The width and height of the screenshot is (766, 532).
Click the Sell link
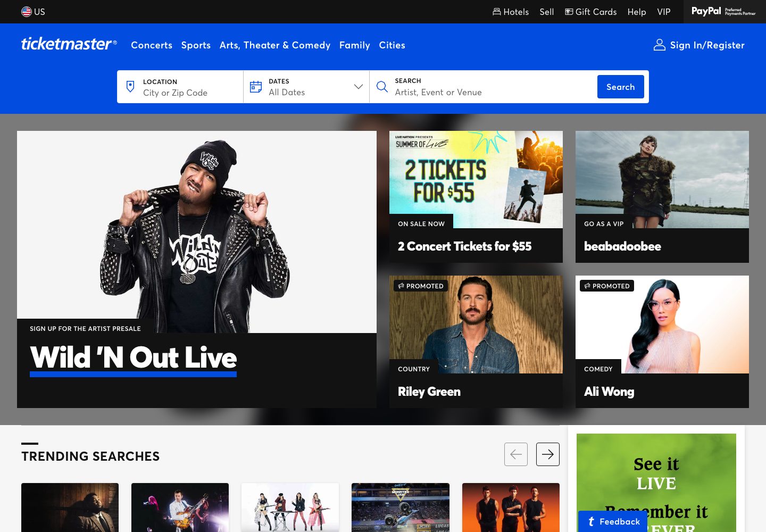click(547, 12)
